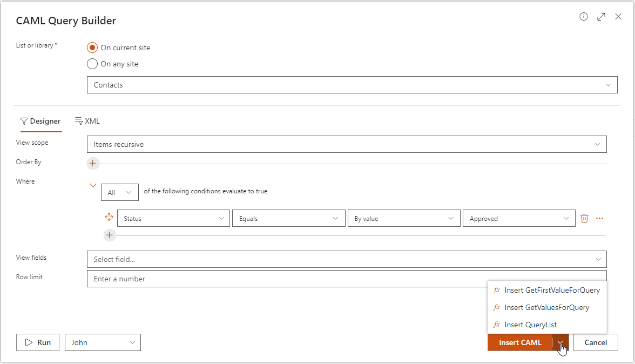Click the fx icon beside Insert QueryList
The width and height of the screenshot is (635, 364).
click(x=496, y=325)
